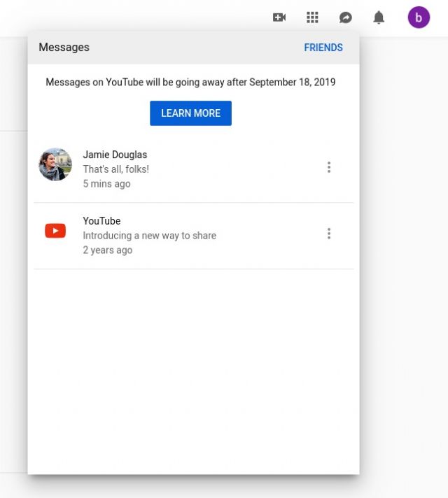Image resolution: width=448 pixels, height=498 pixels.
Task: Click the create video camera icon
Action: pyautogui.click(x=279, y=17)
